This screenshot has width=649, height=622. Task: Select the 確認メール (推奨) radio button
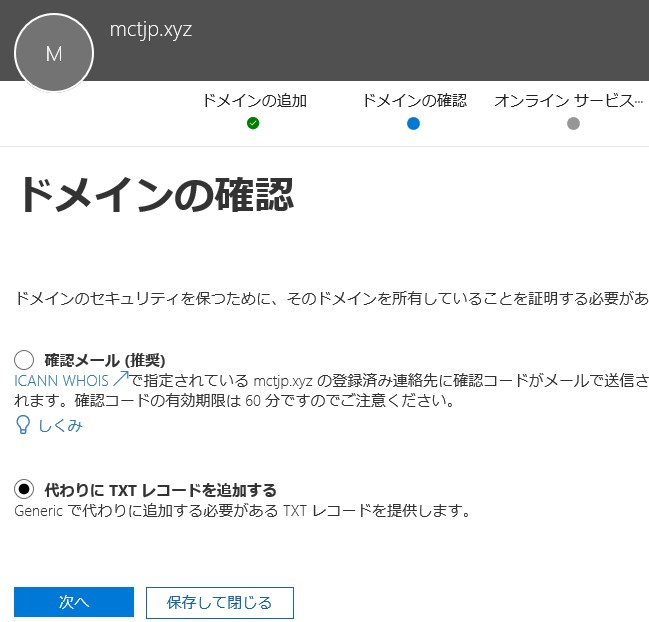coord(24,360)
